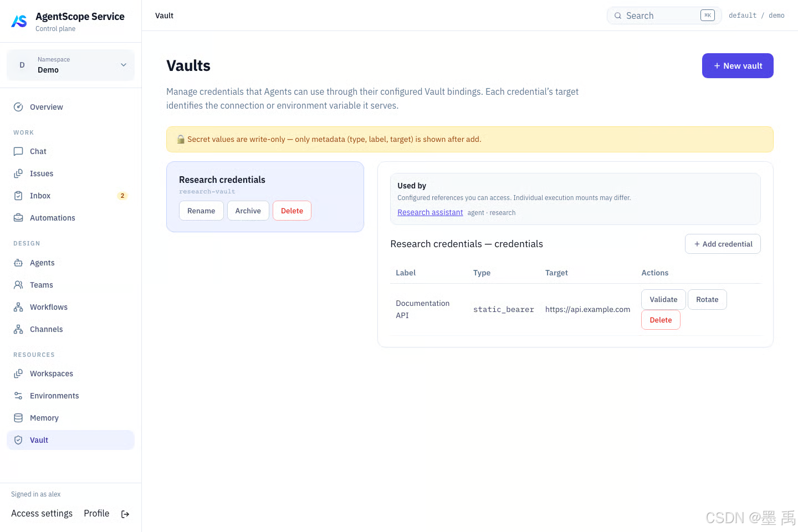Rotate the Documentation API credential

coord(707,299)
